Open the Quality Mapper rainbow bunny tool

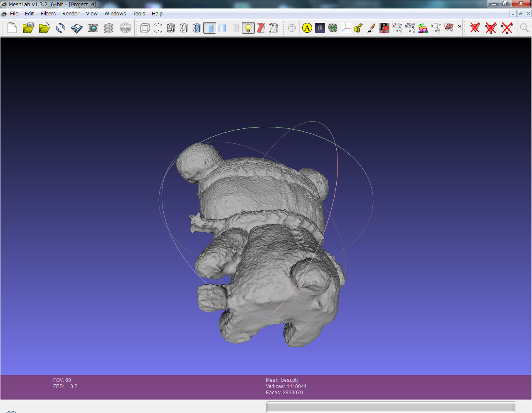[423, 28]
